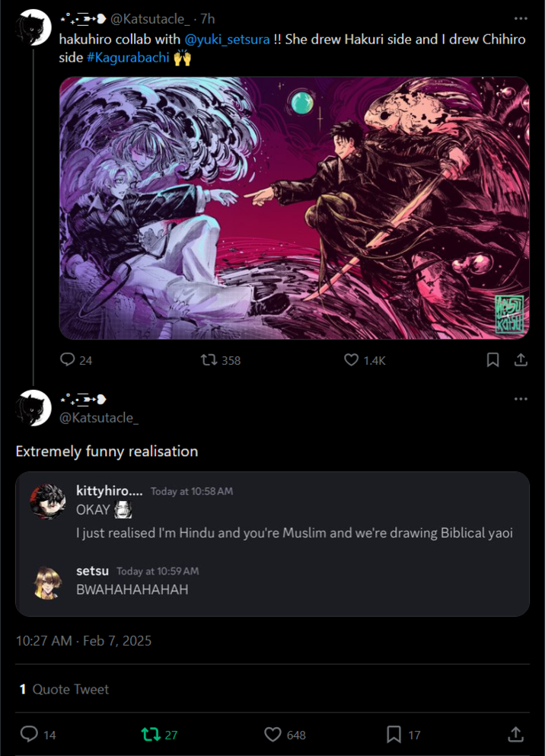Viewport: 545px width, 756px height.
Task: View the 1 Quote Tweet list
Action: click(x=64, y=689)
